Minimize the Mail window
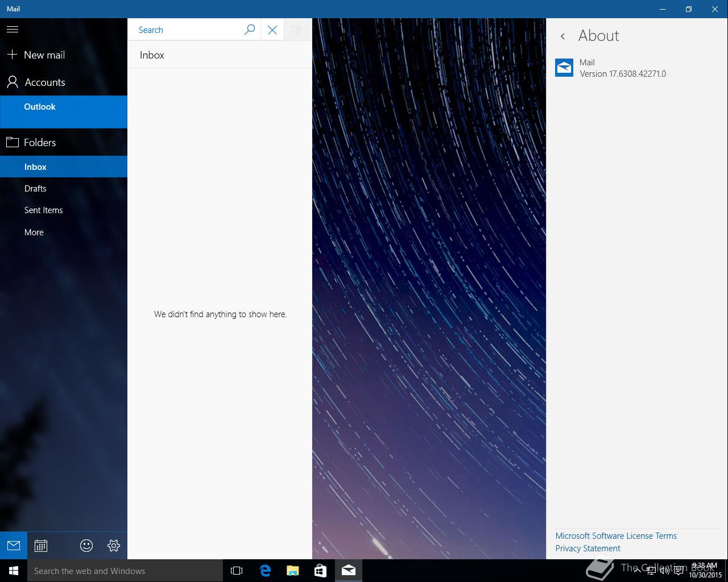 click(663, 9)
